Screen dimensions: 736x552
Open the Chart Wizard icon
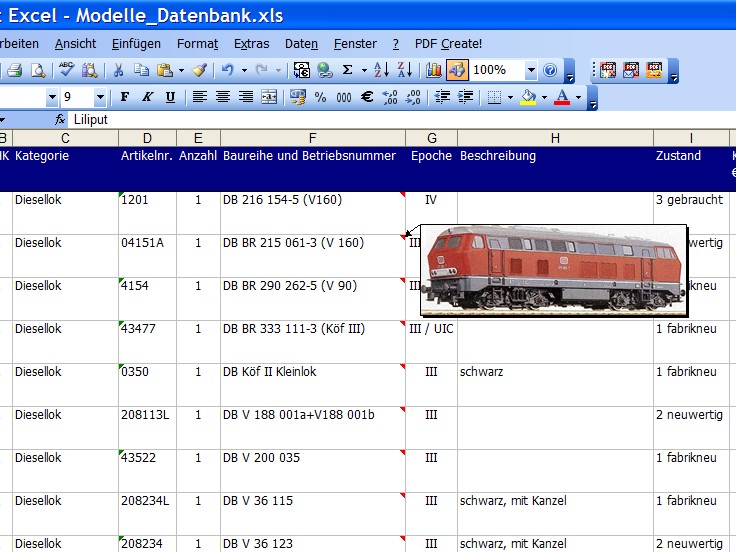tap(434, 70)
